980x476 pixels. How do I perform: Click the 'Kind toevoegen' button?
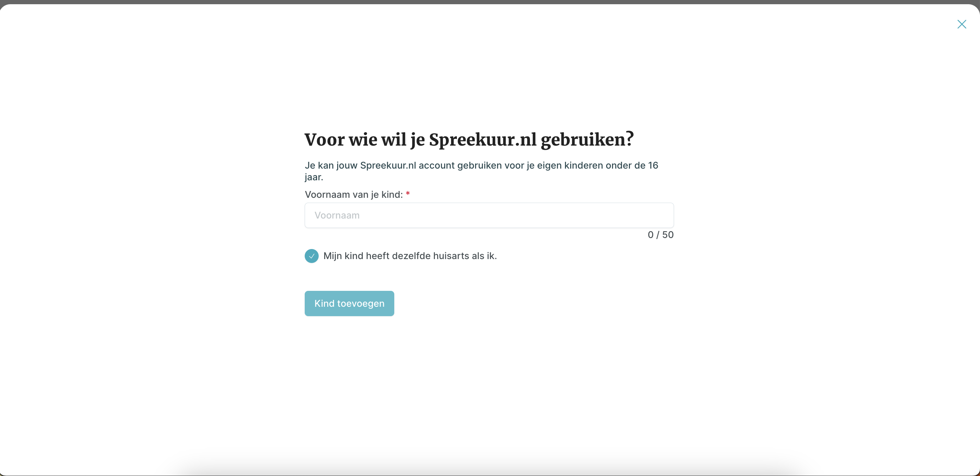coord(349,303)
